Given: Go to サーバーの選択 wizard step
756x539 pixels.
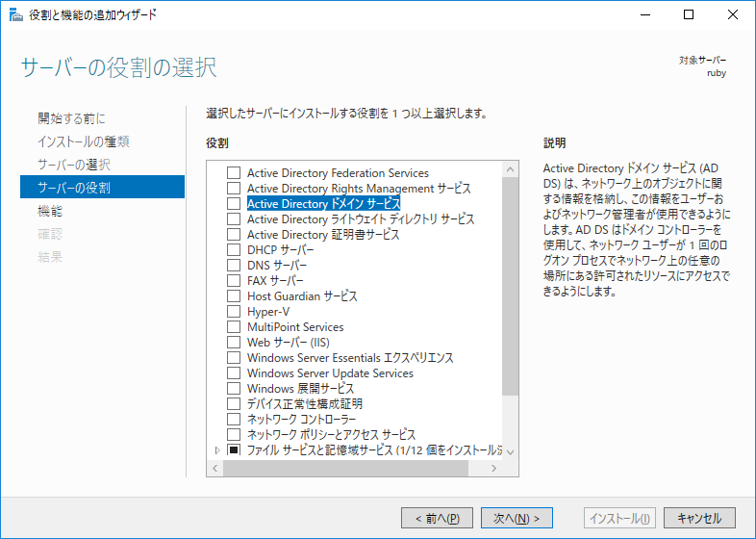Looking at the screenshot, I should click(74, 165).
